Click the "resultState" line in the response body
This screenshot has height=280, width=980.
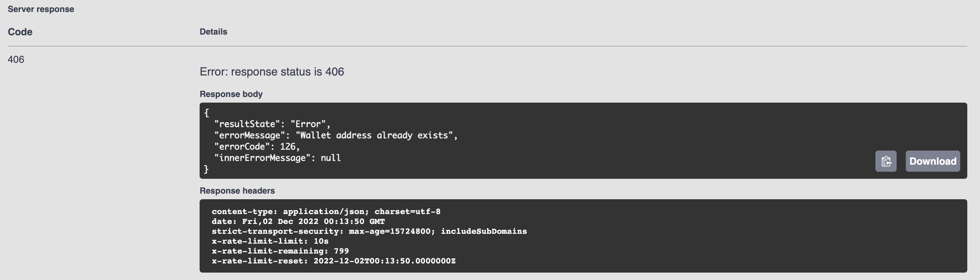point(272,124)
